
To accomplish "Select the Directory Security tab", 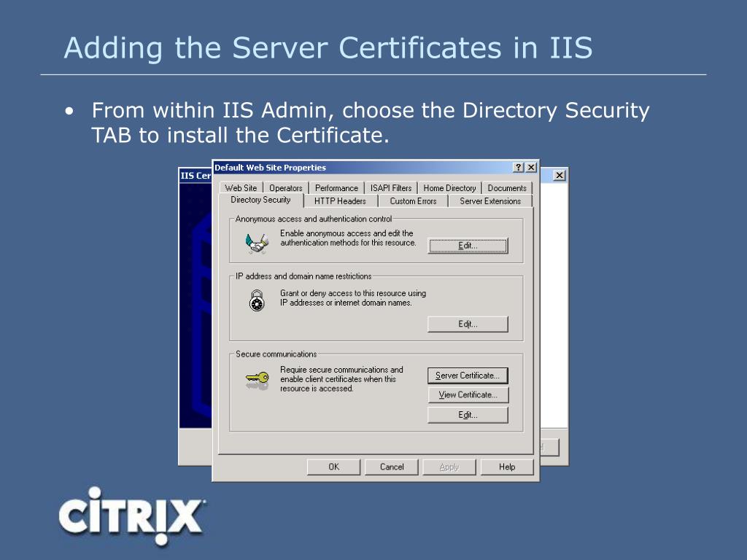I will pyautogui.click(x=260, y=200).
